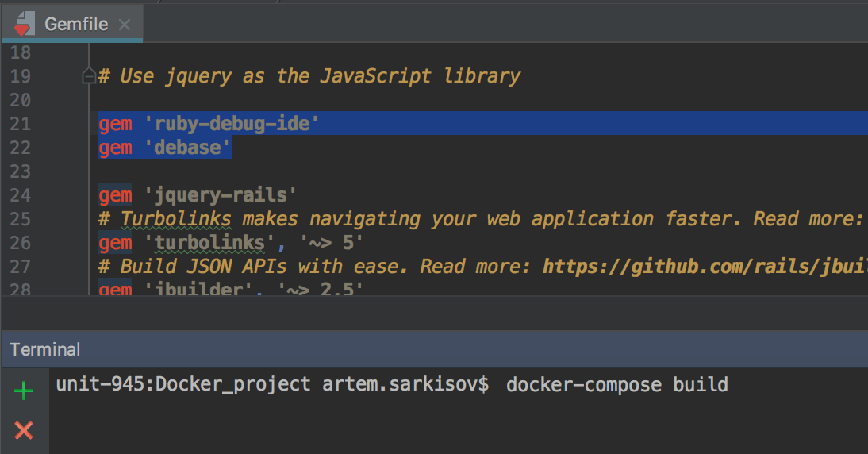Collapse the comment fold marker at line 19
This screenshot has height=454, width=868.
pos(89,75)
